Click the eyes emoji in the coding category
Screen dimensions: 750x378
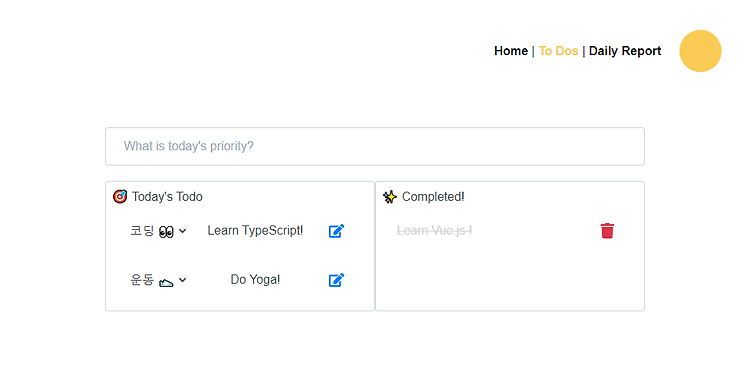coord(166,233)
